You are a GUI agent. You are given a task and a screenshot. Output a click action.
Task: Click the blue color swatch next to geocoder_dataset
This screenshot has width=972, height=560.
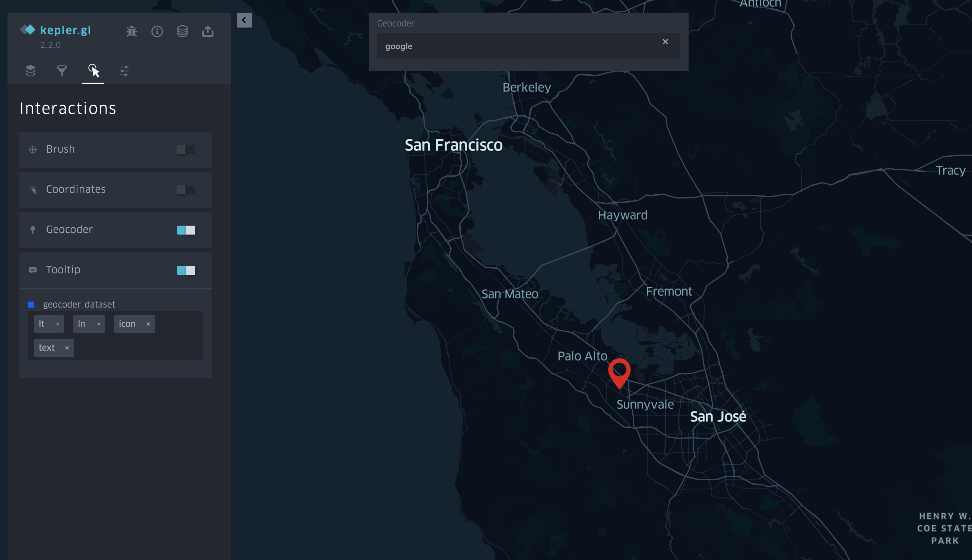coord(32,304)
